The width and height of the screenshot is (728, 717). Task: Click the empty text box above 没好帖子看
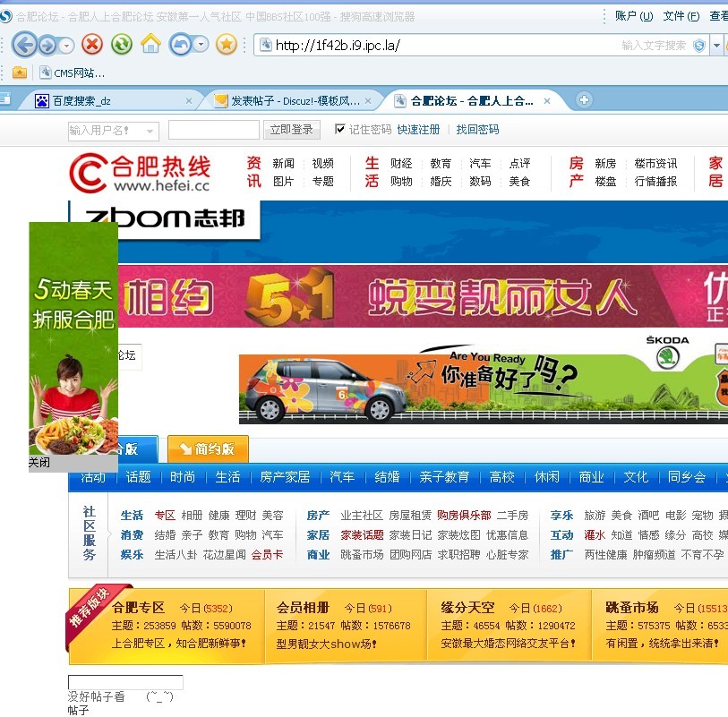(x=126, y=682)
